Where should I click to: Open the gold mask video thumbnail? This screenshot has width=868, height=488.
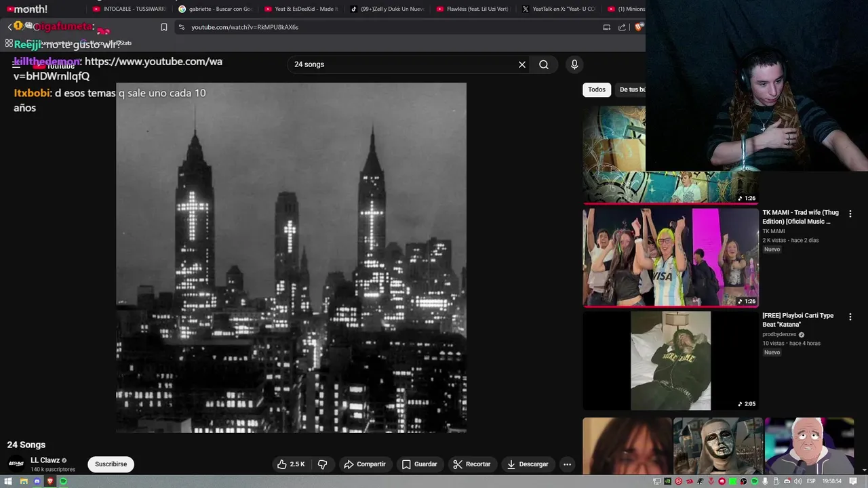point(718,446)
